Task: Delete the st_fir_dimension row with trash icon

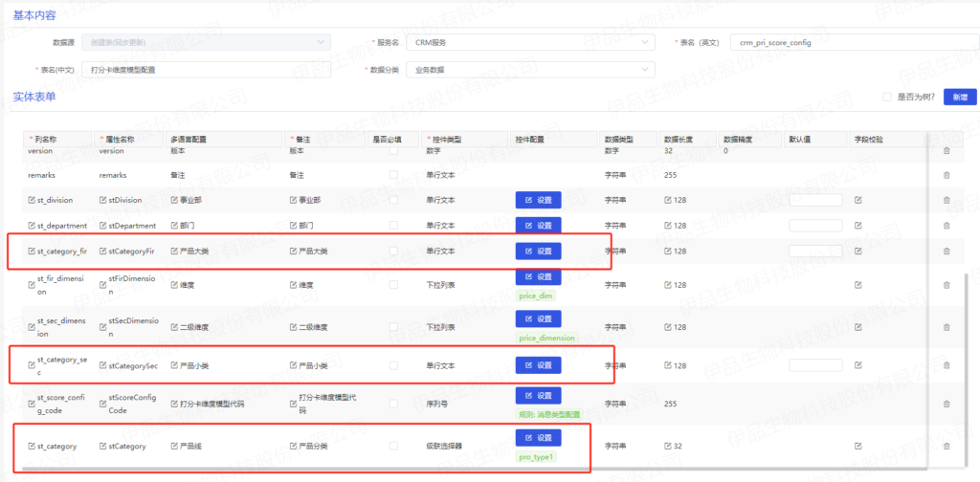Action: (947, 285)
